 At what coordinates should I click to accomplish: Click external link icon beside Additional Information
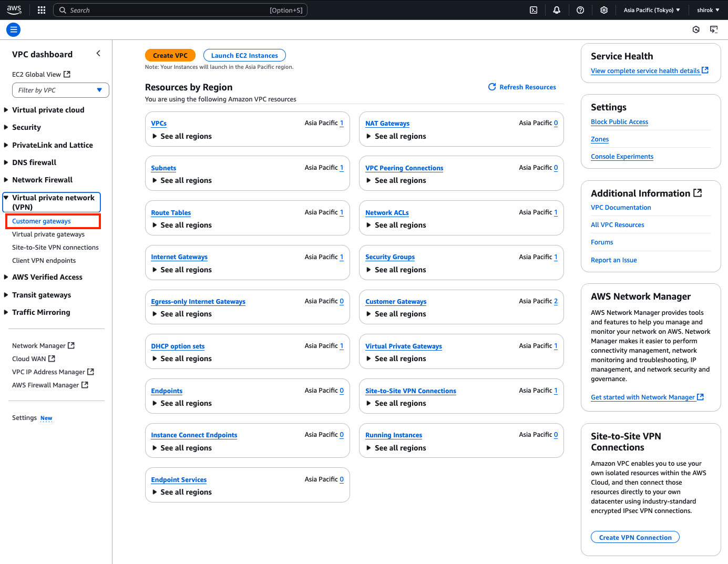tap(698, 193)
